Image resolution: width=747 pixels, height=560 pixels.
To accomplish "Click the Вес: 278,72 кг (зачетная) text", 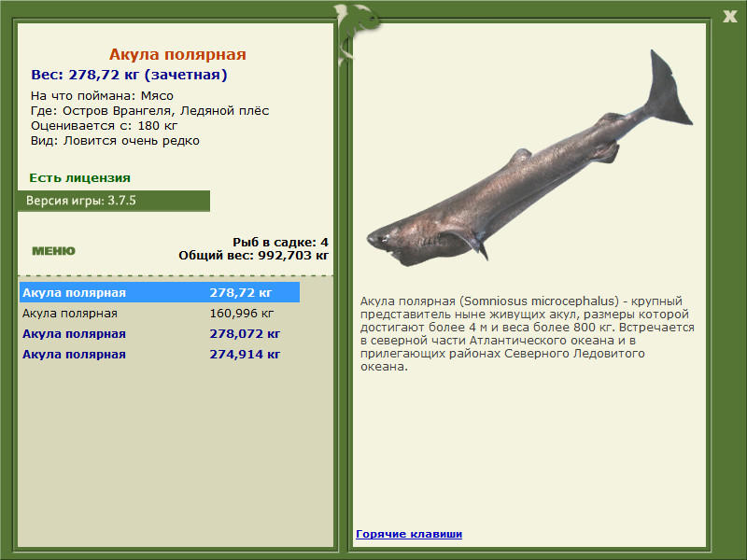I will click(x=129, y=75).
